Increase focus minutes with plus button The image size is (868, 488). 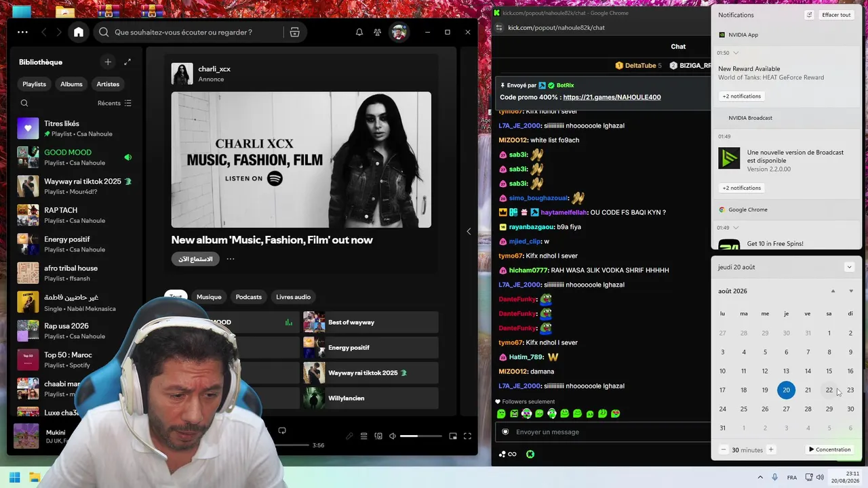770,449
